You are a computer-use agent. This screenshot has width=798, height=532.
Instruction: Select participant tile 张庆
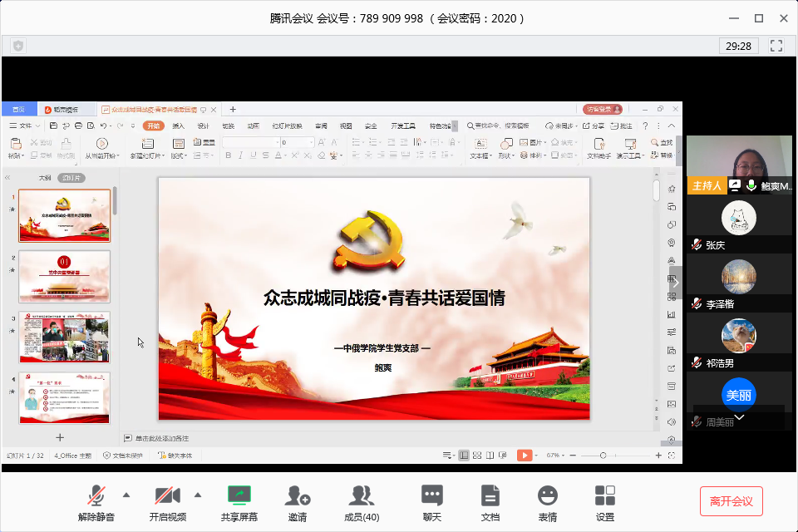[738, 225]
